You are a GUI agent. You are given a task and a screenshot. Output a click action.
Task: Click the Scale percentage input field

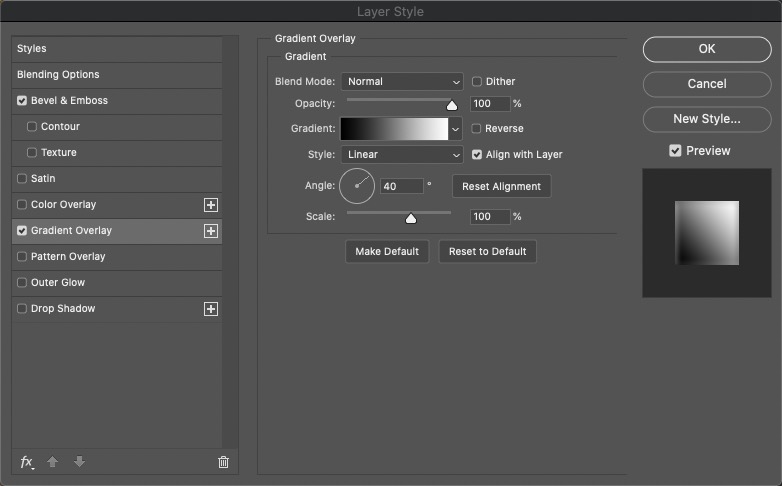pos(490,217)
